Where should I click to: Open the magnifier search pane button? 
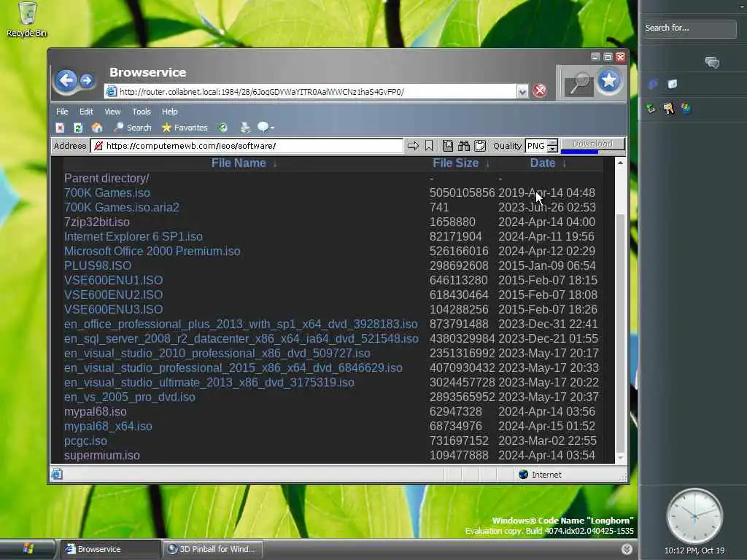point(578,84)
